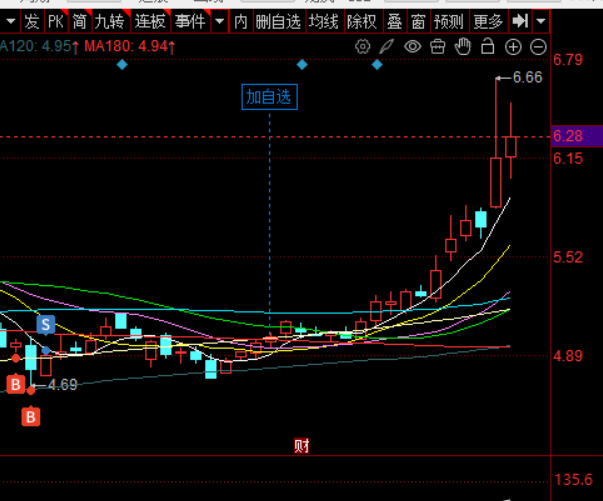Click the 135.6 sub-chart axis value

click(x=573, y=479)
